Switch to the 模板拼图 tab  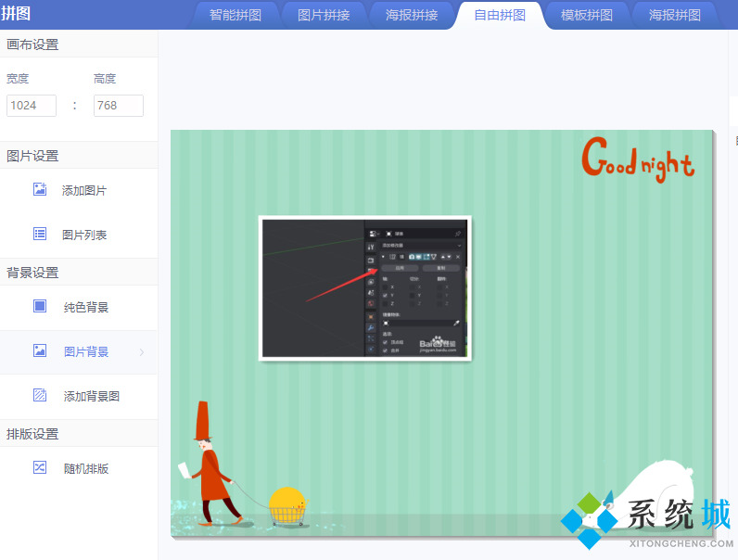pyautogui.click(x=587, y=15)
